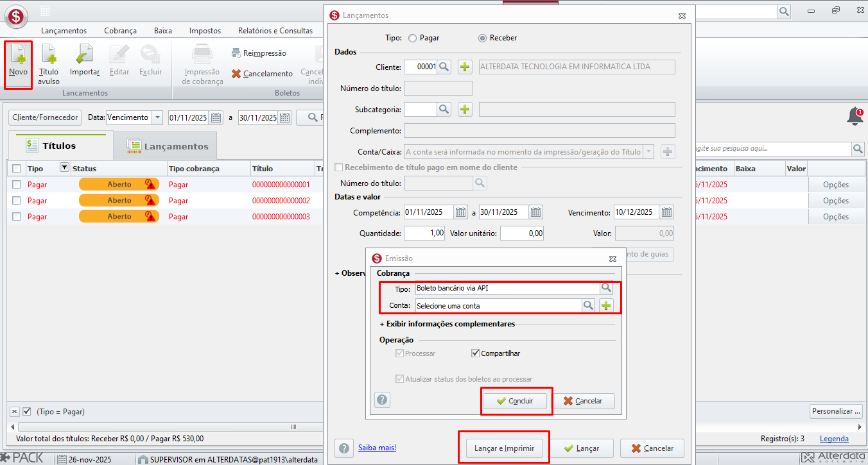Open the Relatórios e Consultas menu
This screenshot has height=465, width=868.
point(275,31)
